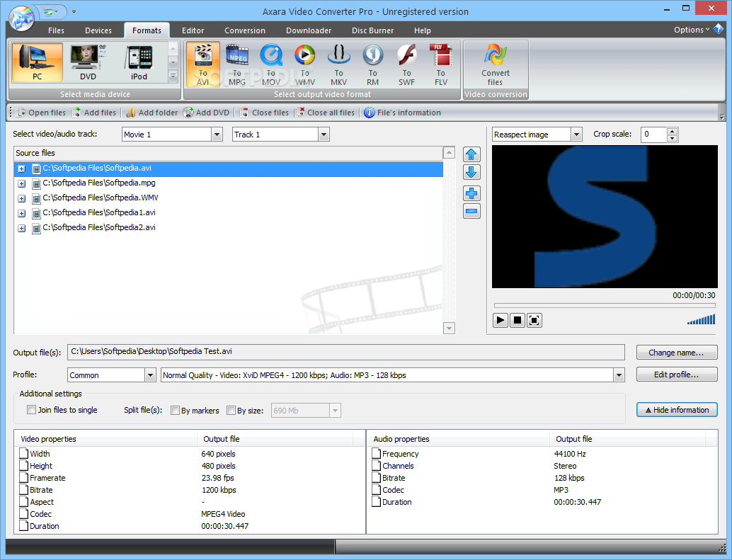The width and height of the screenshot is (732, 560).
Task: Move selected file down with blue arrow
Action: pos(471,172)
